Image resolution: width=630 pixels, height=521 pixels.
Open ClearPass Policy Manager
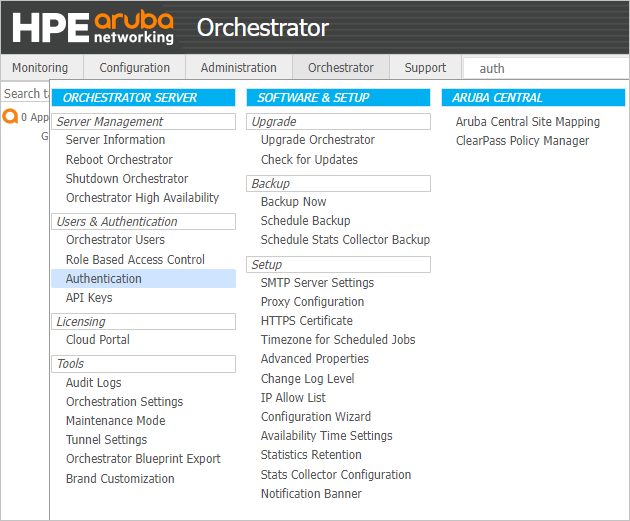click(x=522, y=141)
